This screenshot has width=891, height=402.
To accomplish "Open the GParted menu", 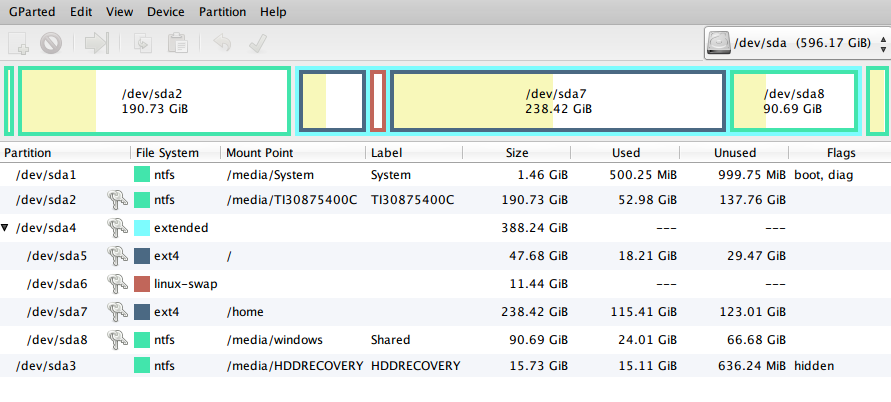I will (x=35, y=12).
